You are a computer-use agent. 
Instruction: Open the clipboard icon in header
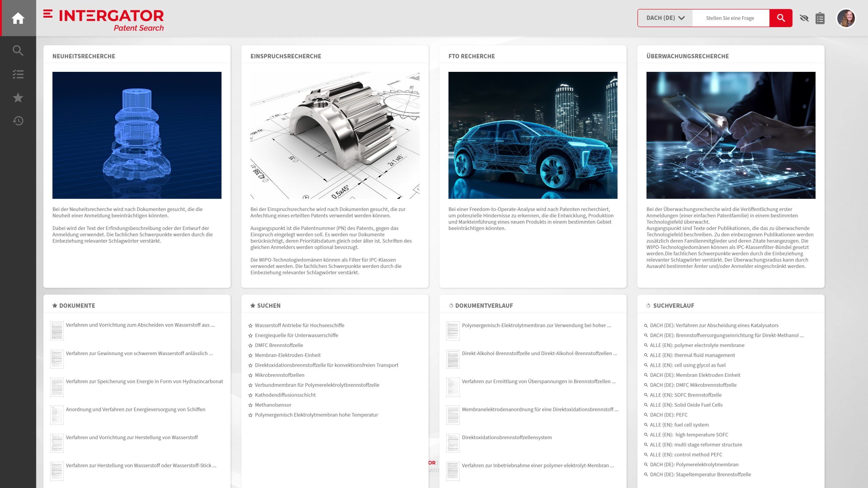coord(820,18)
